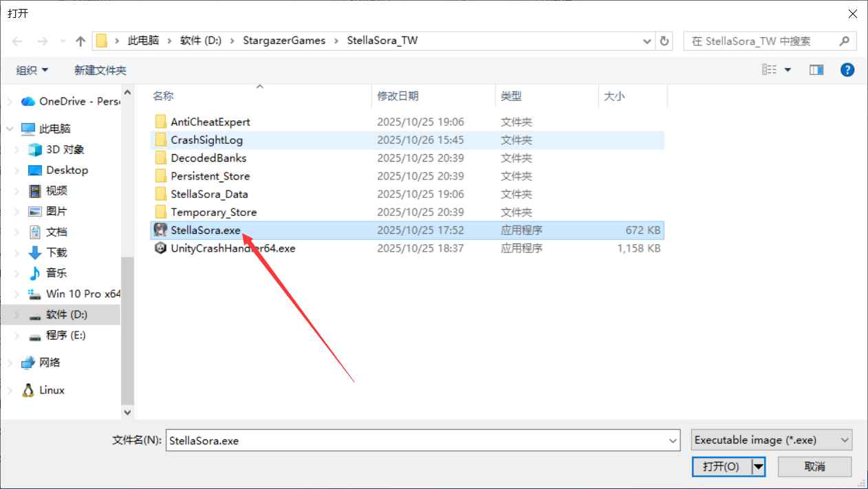Open the Executable image file type dropdown

tap(771, 440)
